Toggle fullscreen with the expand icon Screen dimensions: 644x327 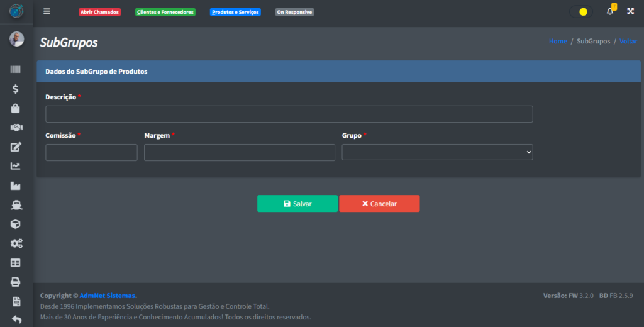[630, 11]
